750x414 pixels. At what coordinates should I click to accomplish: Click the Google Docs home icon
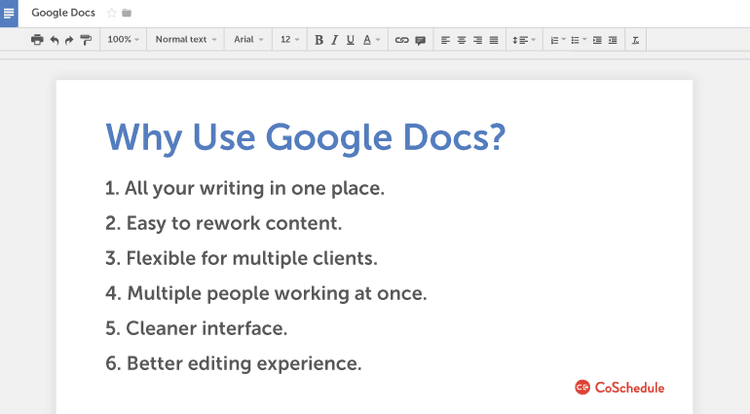(9, 13)
